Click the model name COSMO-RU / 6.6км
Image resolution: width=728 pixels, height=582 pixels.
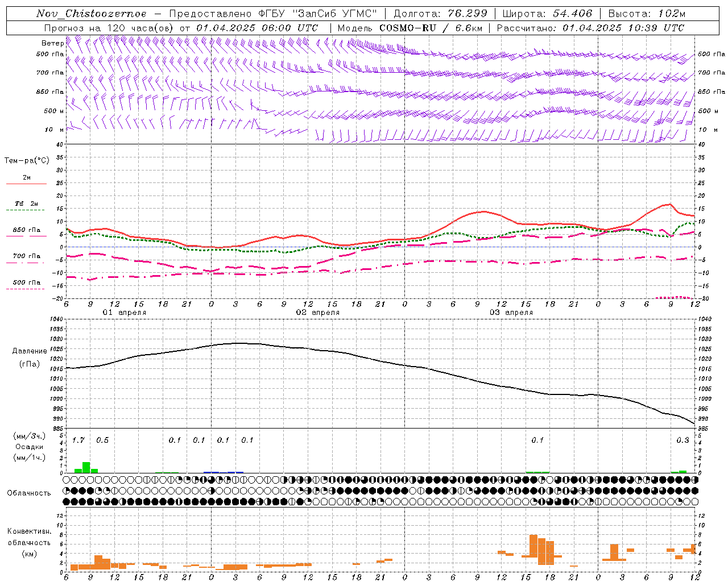431,28
